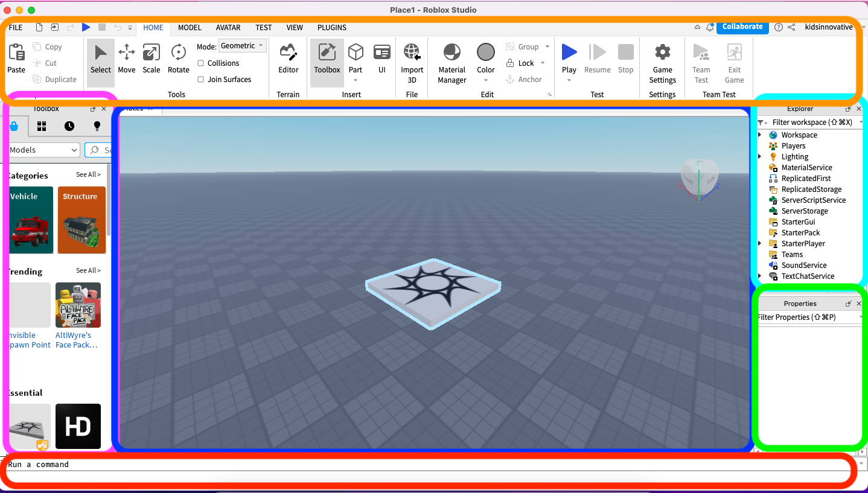Screen dimensions: 868x493
Task: Click the Team Test icon
Action: click(x=701, y=52)
